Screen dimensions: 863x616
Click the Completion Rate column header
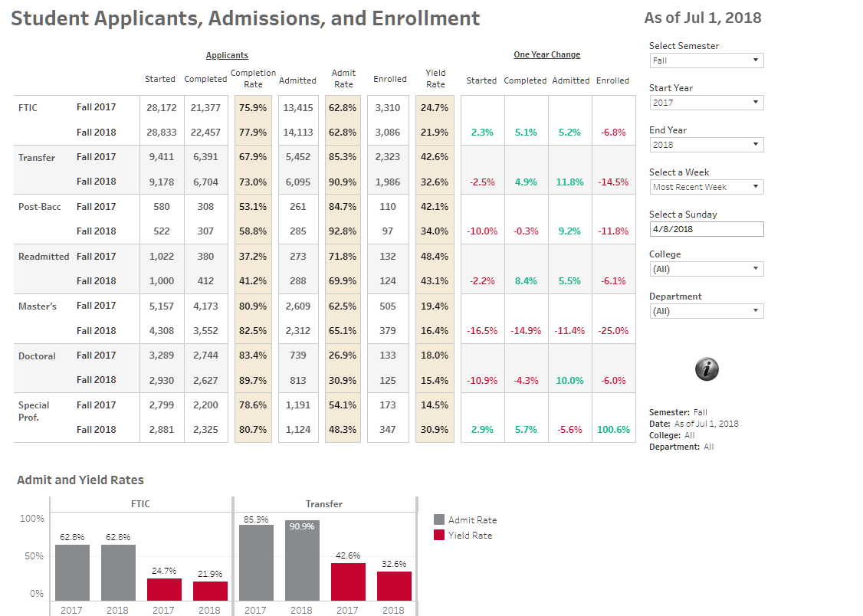click(253, 79)
